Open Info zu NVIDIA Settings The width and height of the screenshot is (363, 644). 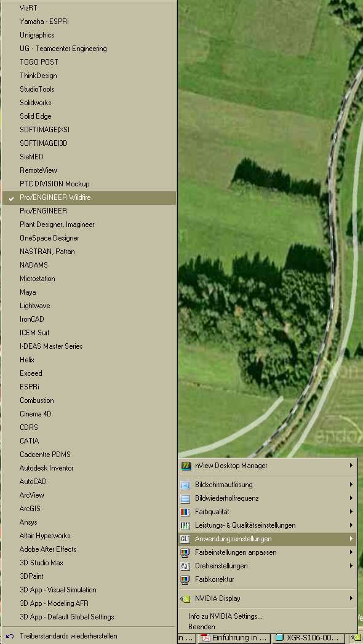(267, 616)
